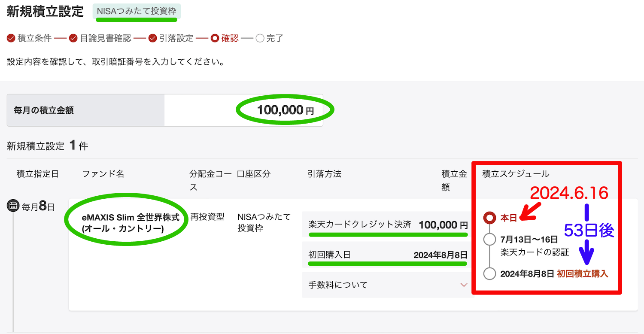Click the 楽天カードの認証 schedule text
The height and width of the screenshot is (334, 644).
coord(535,252)
